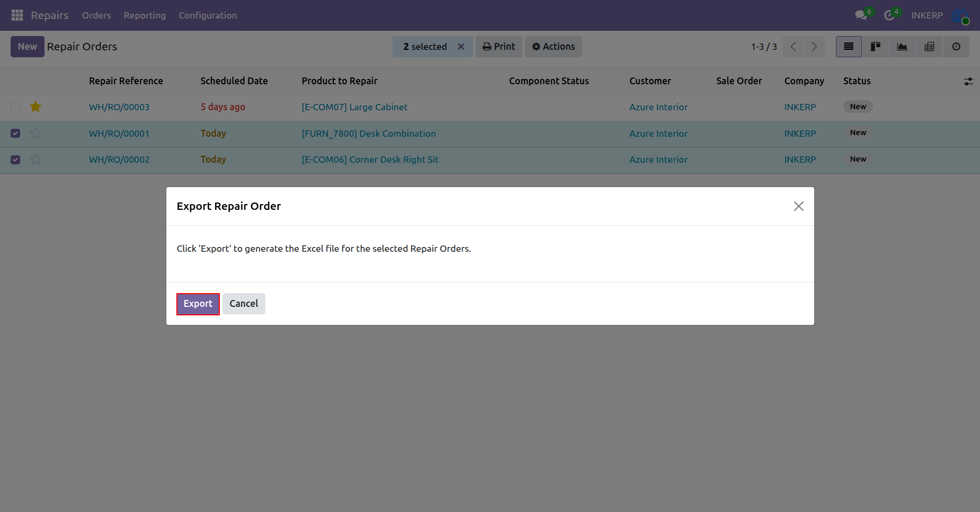This screenshot has height=512, width=980.
Task: Click Today date in WH/RO/00001 row
Action: pyautogui.click(x=213, y=134)
